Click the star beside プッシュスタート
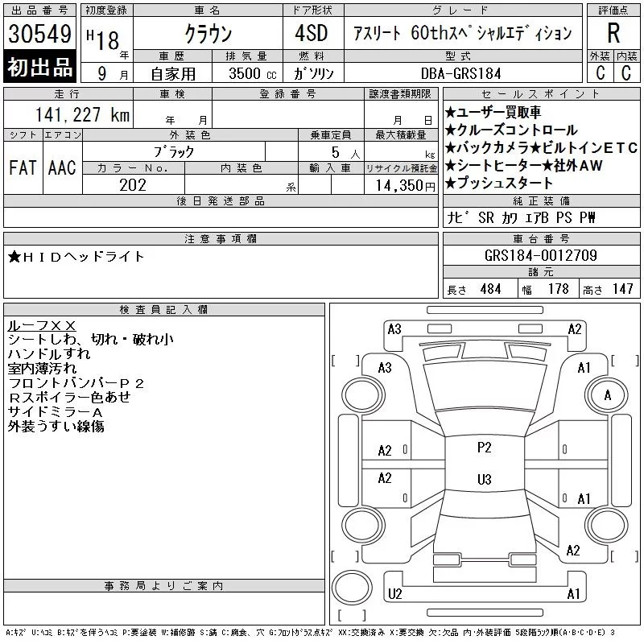 (x=451, y=184)
